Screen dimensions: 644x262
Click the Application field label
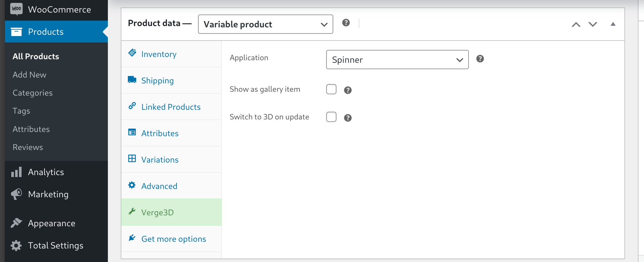249,58
